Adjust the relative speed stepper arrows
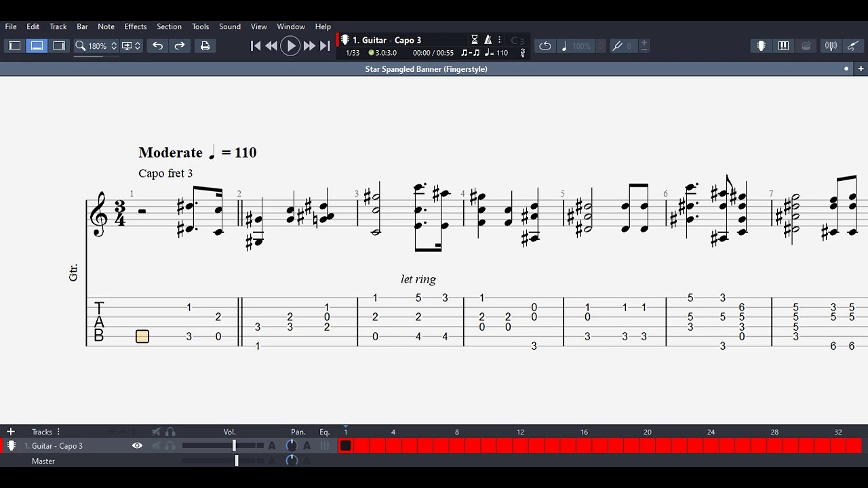868x488 pixels. click(x=600, y=45)
